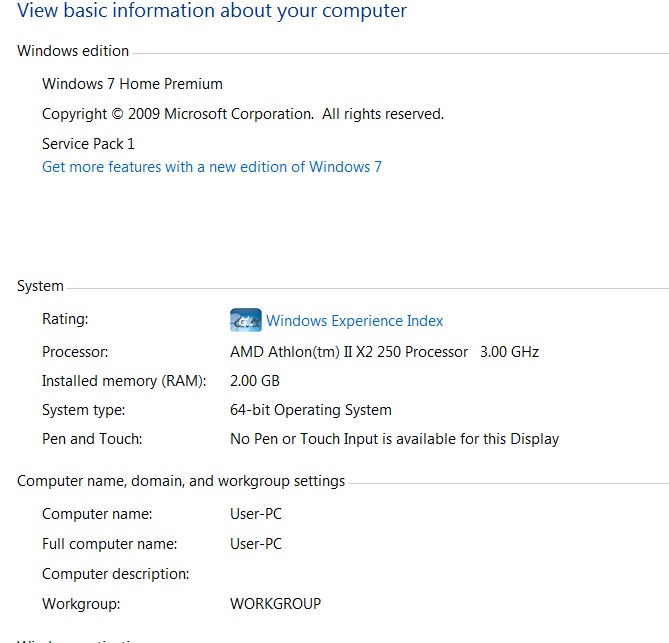Click 'Computer name, domain, and workgroup settings' header
669x643 pixels.
tap(181, 481)
